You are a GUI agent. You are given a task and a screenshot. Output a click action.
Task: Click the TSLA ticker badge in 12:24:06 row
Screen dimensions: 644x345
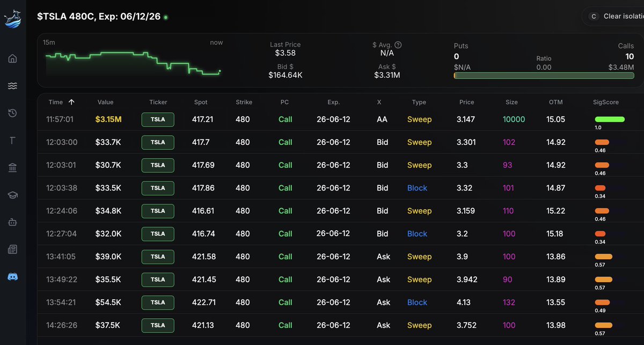(x=158, y=211)
